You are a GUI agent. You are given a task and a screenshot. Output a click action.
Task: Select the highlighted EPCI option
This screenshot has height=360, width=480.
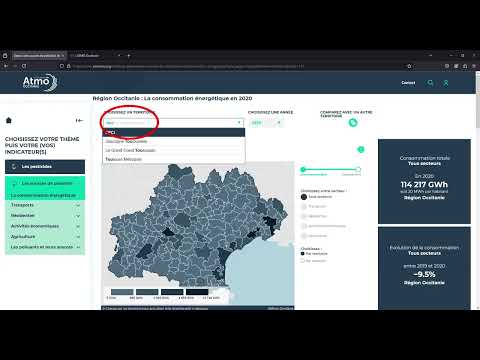174,132
